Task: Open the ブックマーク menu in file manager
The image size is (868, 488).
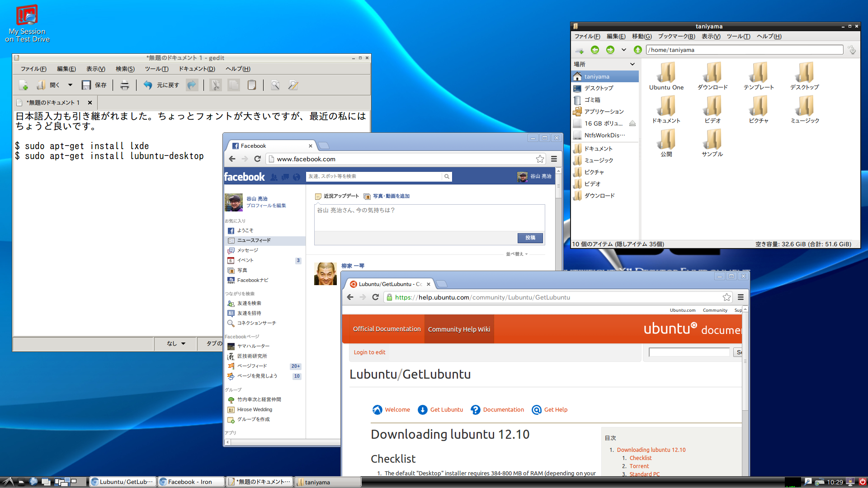Action: click(676, 36)
